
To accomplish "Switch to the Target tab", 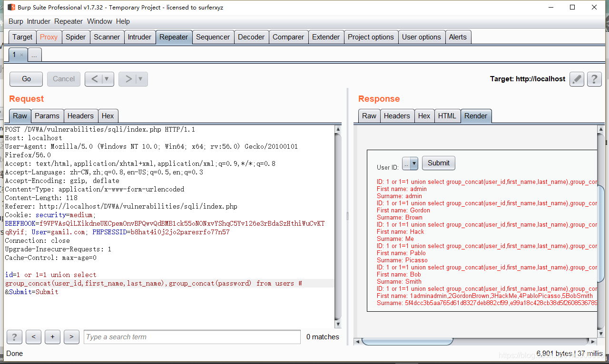I will [22, 37].
